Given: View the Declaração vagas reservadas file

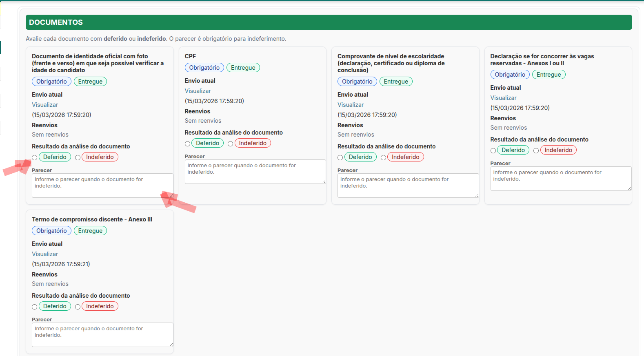Looking at the screenshot, I should click(x=503, y=98).
